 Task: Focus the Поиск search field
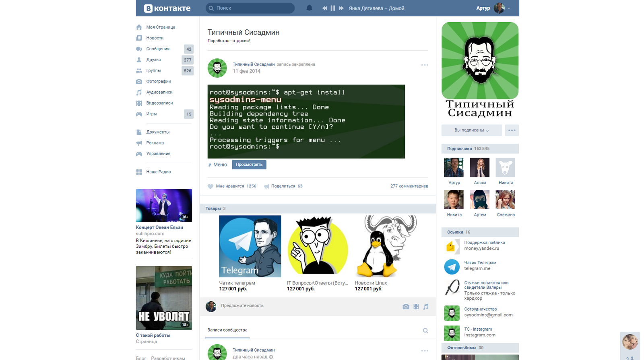pyautogui.click(x=250, y=8)
